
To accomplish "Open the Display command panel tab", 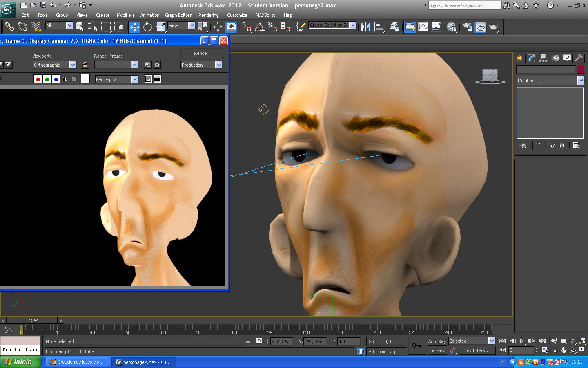I will (567, 58).
